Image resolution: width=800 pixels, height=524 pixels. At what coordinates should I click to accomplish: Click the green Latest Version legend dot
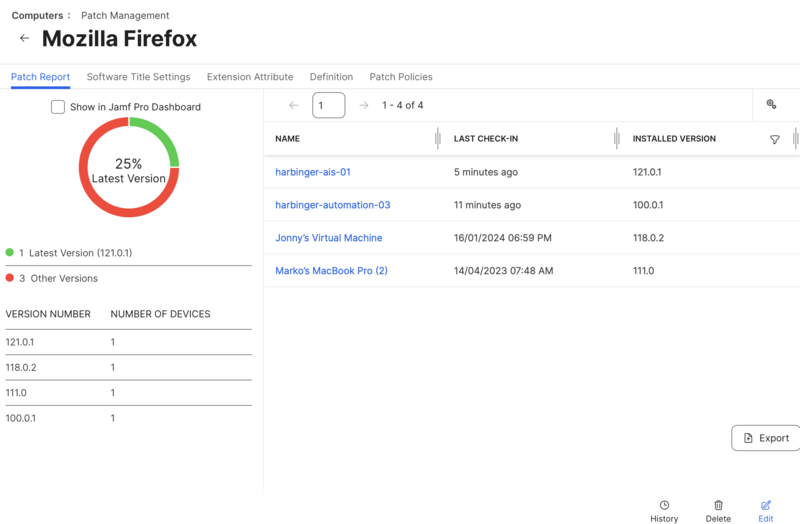pyautogui.click(x=10, y=252)
